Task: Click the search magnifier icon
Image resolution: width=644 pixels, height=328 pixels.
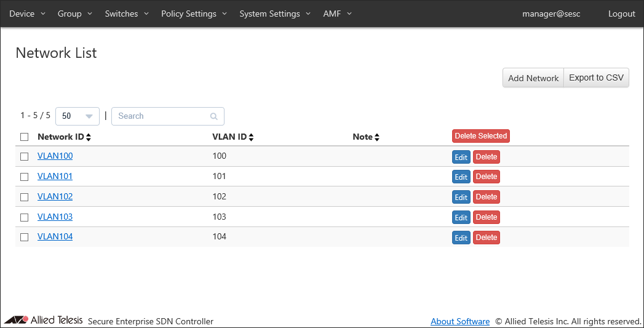Action: pos(213,116)
